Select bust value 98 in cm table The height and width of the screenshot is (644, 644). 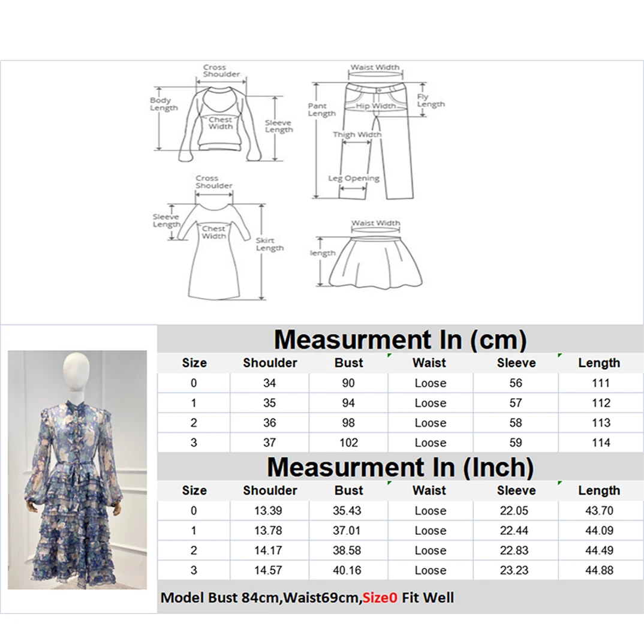348,423
